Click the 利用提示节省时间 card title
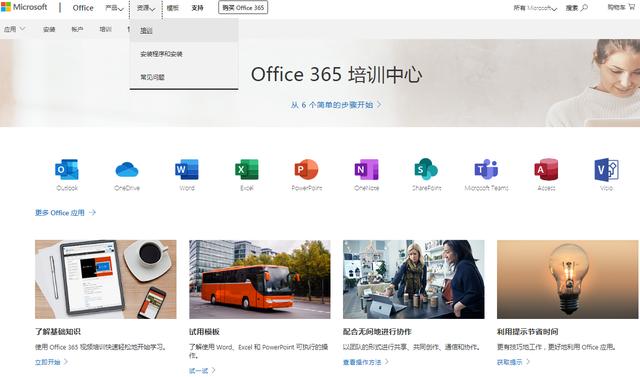640x377 pixels. tap(527, 332)
